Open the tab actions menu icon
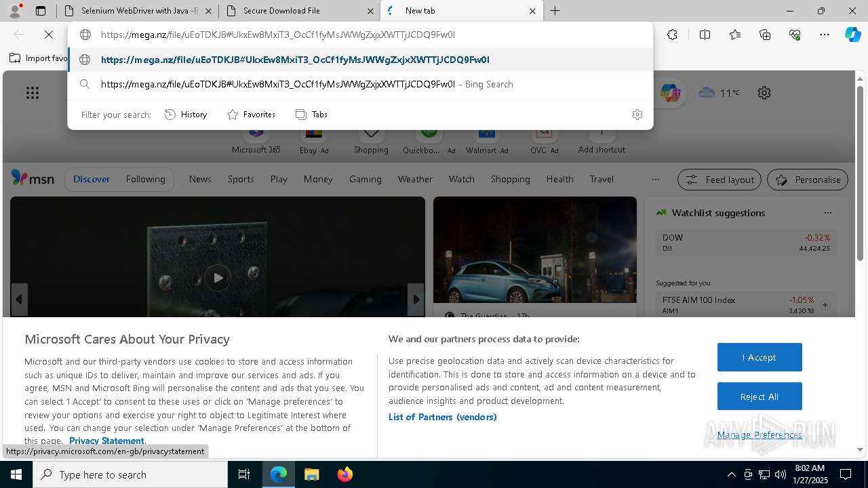Image resolution: width=868 pixels, height=488 pixels. pos(41,11)
